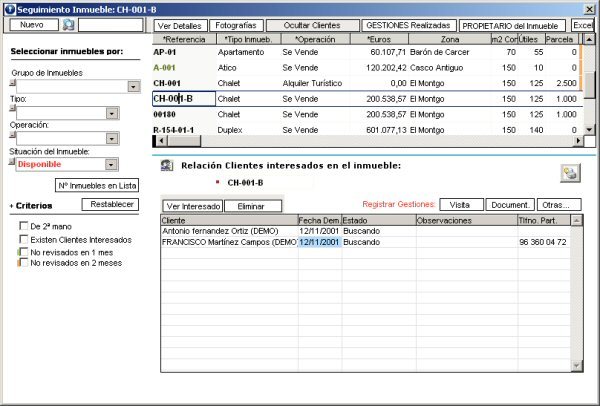This screenshot has width=600, height=406.
Task: Click scroll down arrow of clients table
Action: (x=576, y=366)
